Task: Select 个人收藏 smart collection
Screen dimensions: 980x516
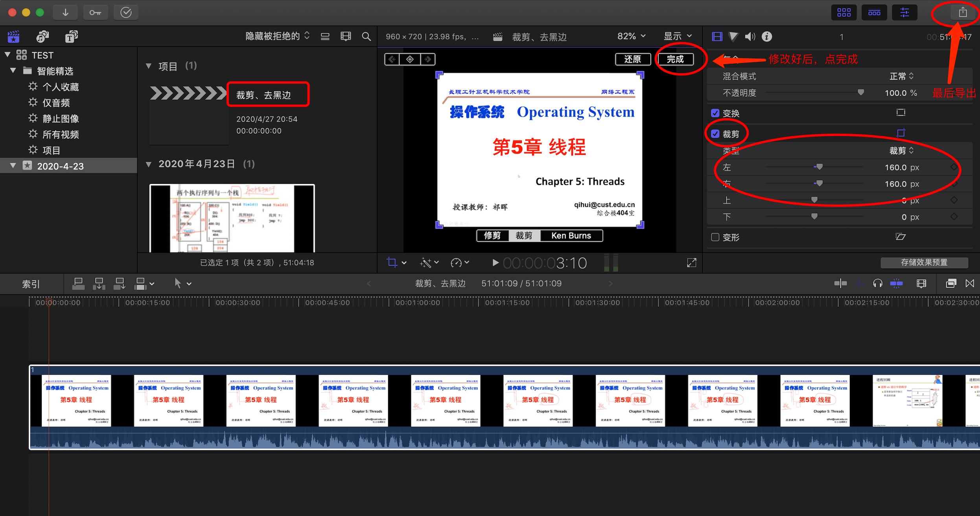Action: pos(61,87)
